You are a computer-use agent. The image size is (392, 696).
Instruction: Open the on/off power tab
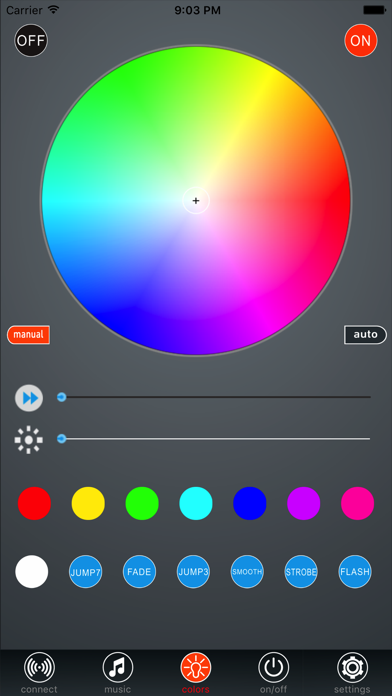pos(274,667)
